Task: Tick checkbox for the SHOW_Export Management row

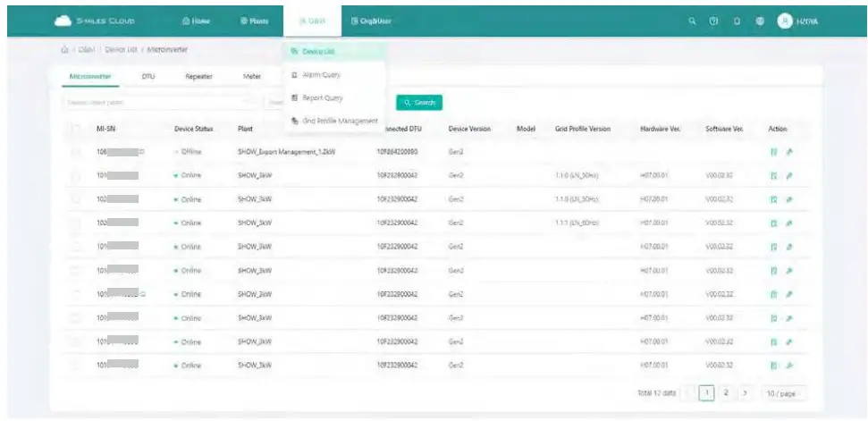Action: click(75, 152)
